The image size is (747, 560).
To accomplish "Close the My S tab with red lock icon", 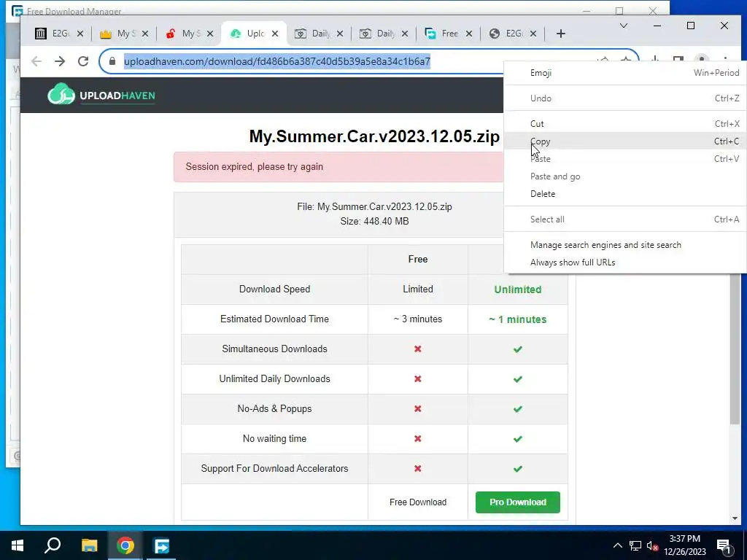I will point(210,34).
